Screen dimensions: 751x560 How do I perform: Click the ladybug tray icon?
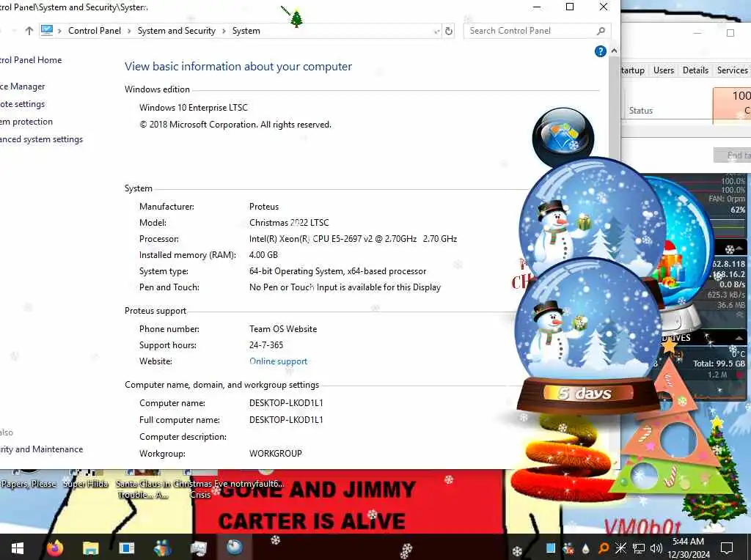click(x=568, y=548)
